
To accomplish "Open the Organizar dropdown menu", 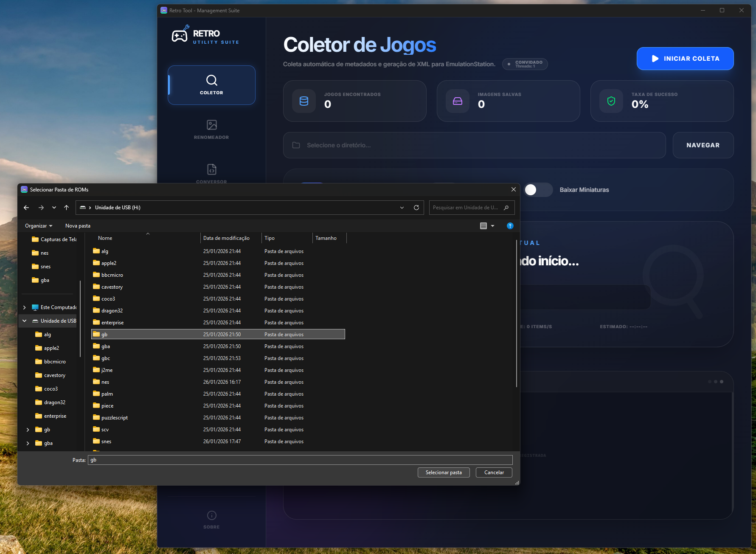I will tap(38, 226).
